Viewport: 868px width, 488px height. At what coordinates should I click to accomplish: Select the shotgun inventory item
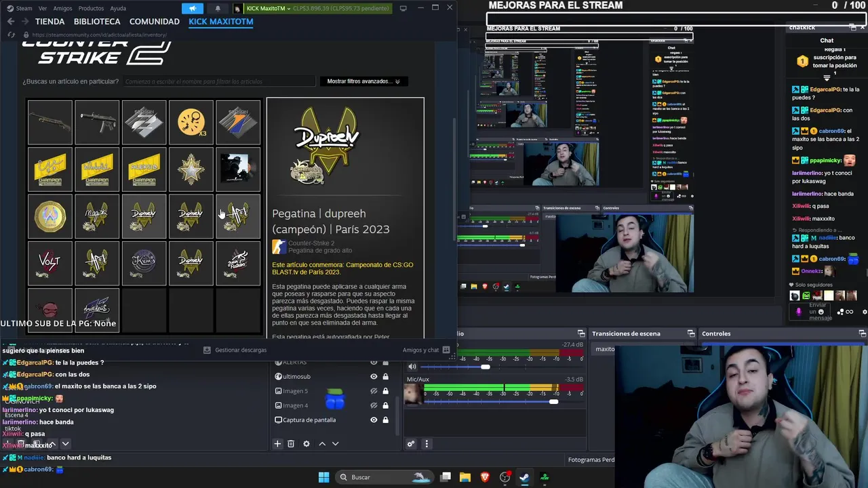pos(50,123)
